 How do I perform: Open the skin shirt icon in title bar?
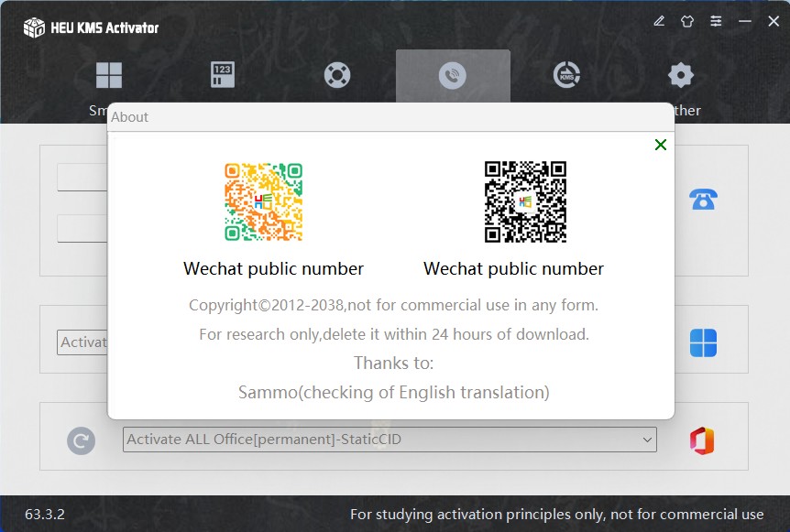point(687,21)
